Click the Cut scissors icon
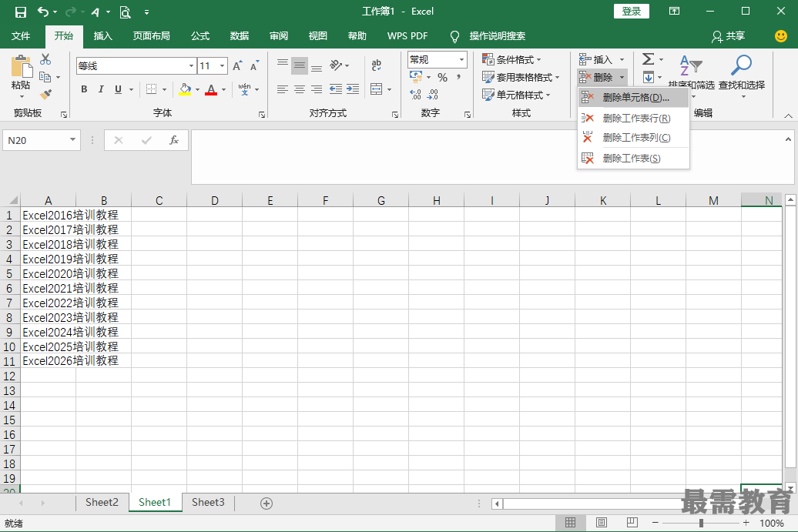Viewport: 798px width, 532px height. (x=45, y=59)
